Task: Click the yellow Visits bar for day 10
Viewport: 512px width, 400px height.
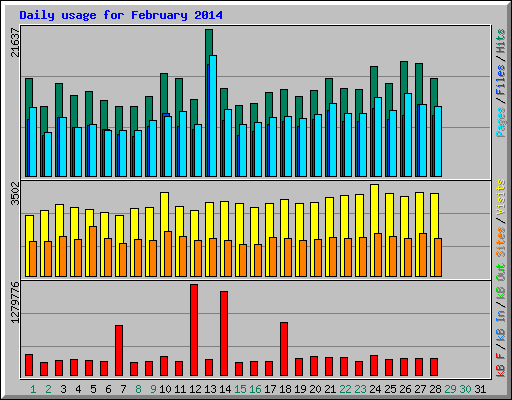Action: click(x=164, y=212)
